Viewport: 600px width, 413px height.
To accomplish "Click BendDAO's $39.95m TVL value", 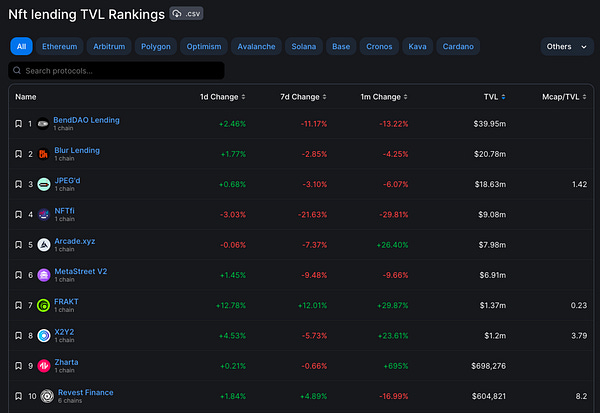I will coord(489,124).
